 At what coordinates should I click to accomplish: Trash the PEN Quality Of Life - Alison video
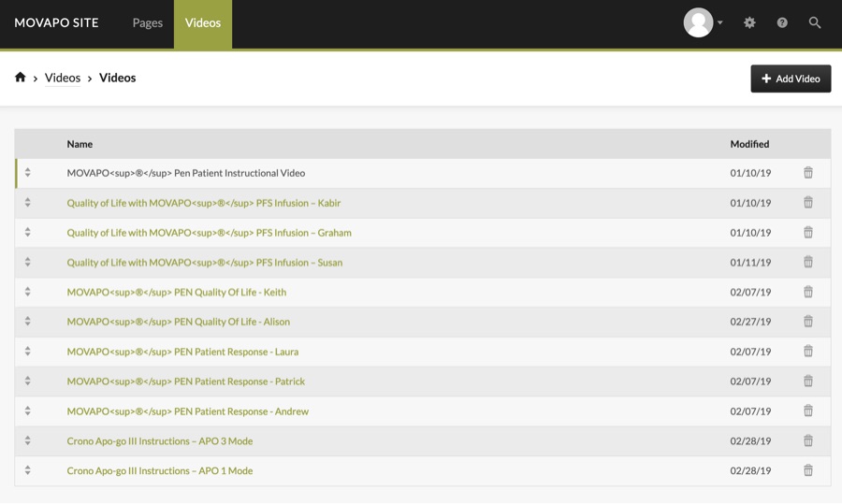(x=808, y=322)
